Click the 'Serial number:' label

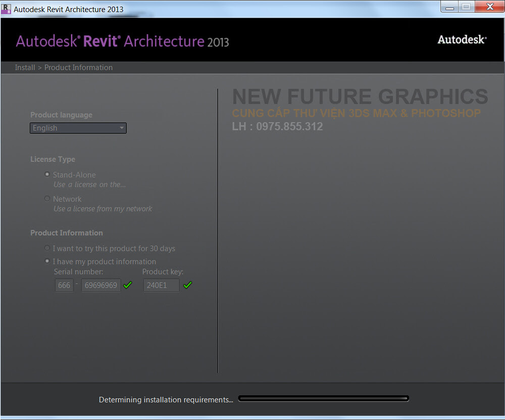coord(79,272)
